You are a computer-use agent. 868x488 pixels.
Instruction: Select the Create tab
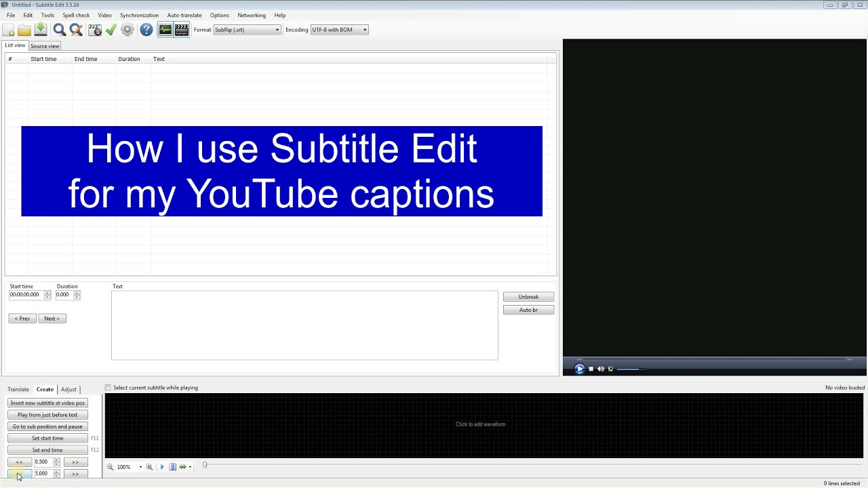pyautogui.click(x=45, y=389)
